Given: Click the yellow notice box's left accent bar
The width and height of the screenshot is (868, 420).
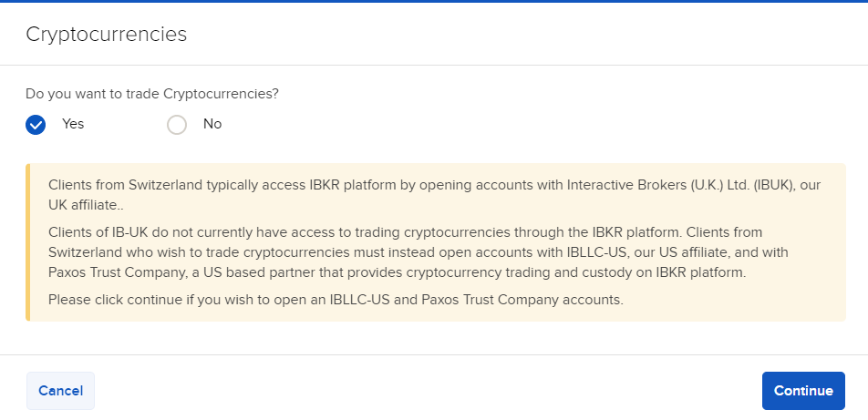Looking at the screenshot, I should [27, 242].
